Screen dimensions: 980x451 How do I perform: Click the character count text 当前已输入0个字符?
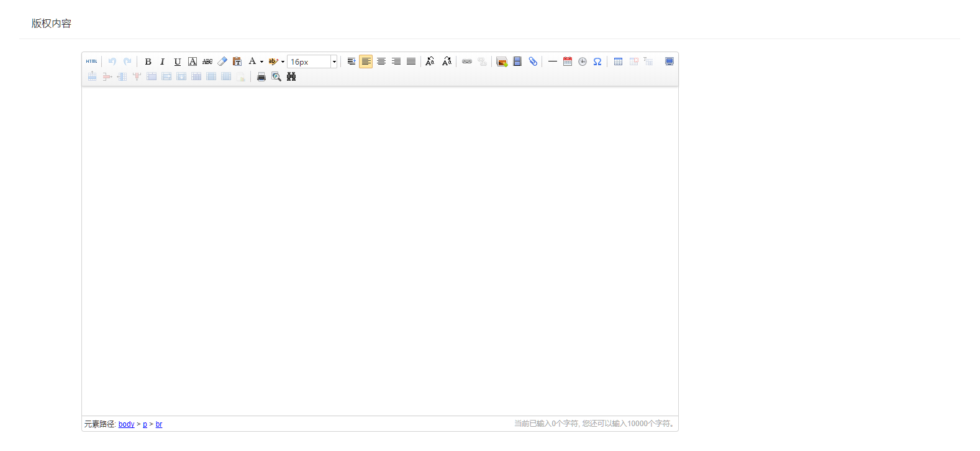pyautogui.click(x=547, y=424)
